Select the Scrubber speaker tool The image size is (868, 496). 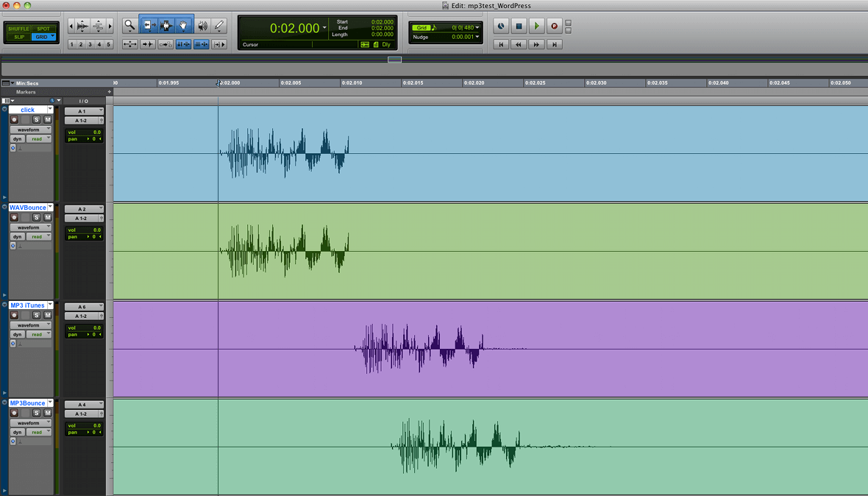pos(202,26)
